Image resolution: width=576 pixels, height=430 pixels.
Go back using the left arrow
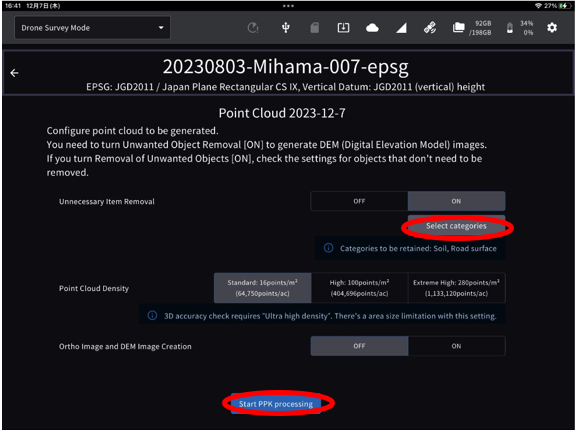click(x=14, y=73)
